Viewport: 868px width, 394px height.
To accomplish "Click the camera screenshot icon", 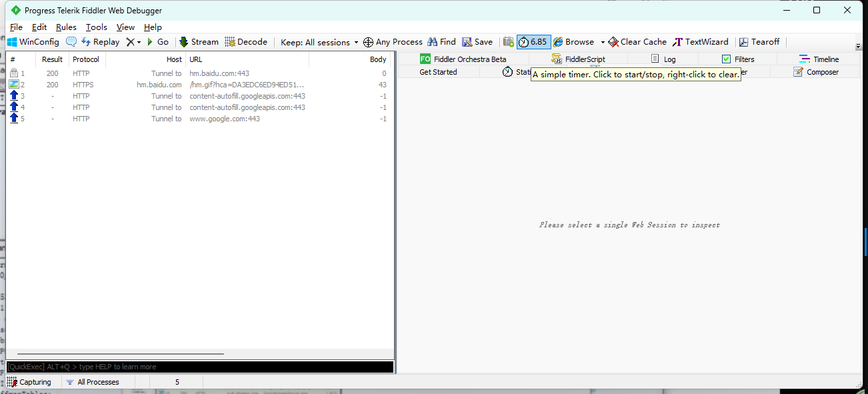I will coord(509,42).
